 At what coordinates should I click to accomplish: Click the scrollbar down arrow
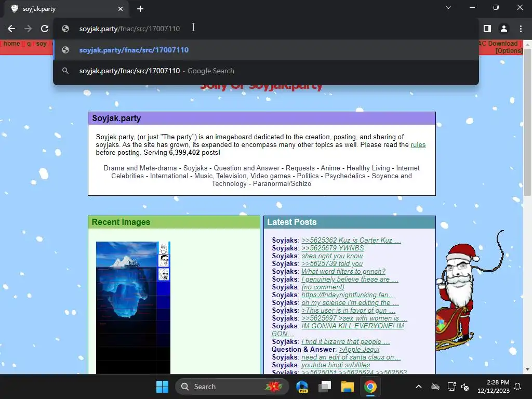pyautogui.click(x=527, y=369)
